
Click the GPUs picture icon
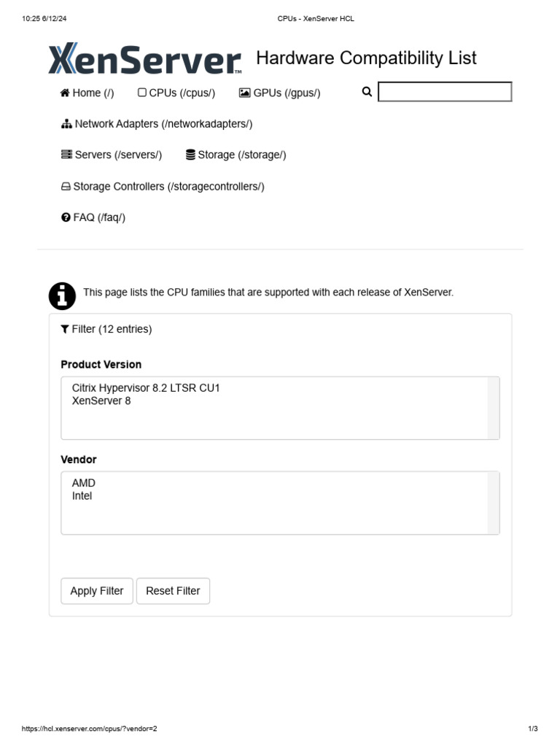coord(244,93)
